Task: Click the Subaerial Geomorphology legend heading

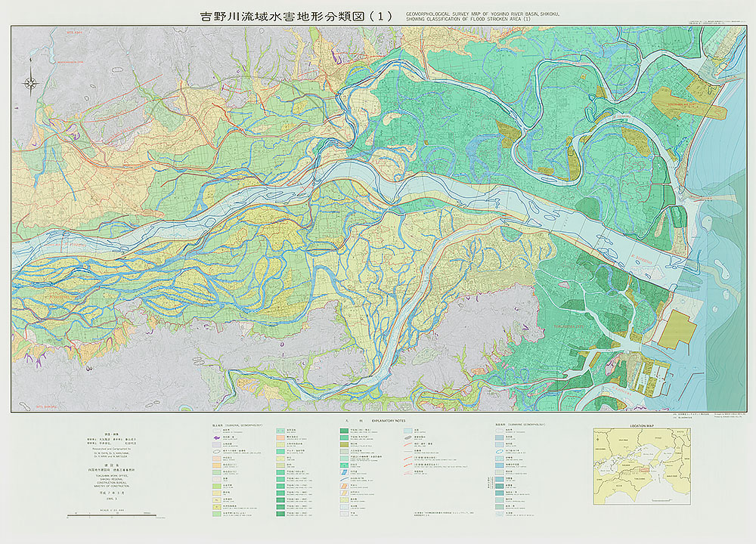Action: (x=237, y=425)
